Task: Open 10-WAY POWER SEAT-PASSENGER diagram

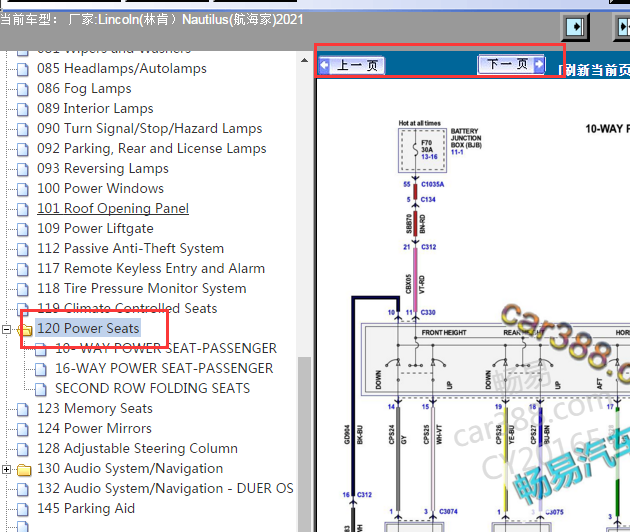Action: point(166,348)
